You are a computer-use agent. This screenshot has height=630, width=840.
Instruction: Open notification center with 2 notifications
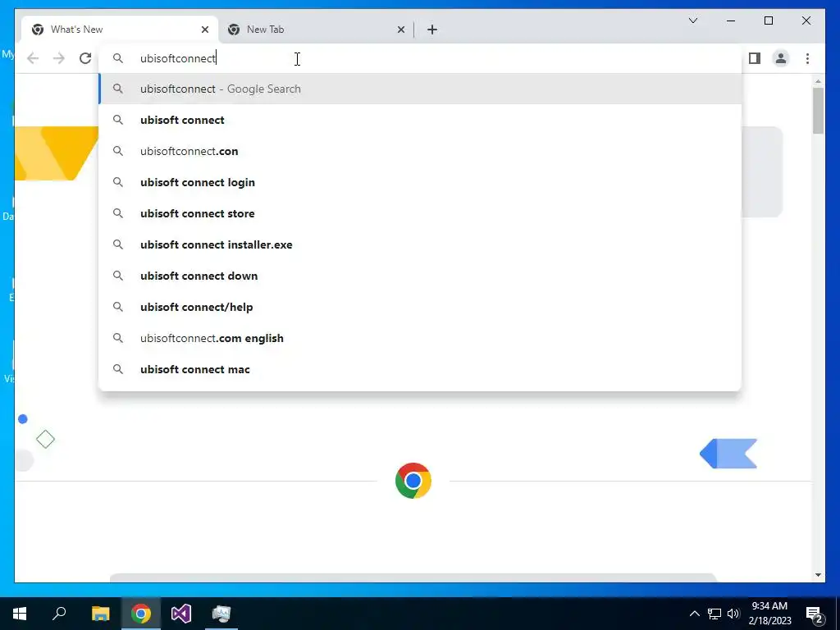pos(815,614)
